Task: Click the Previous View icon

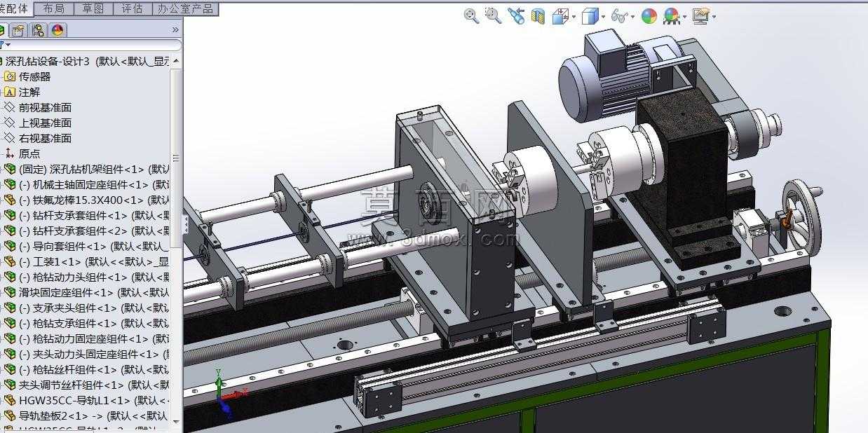Action: pyautogui.click(x=516, y=15)
